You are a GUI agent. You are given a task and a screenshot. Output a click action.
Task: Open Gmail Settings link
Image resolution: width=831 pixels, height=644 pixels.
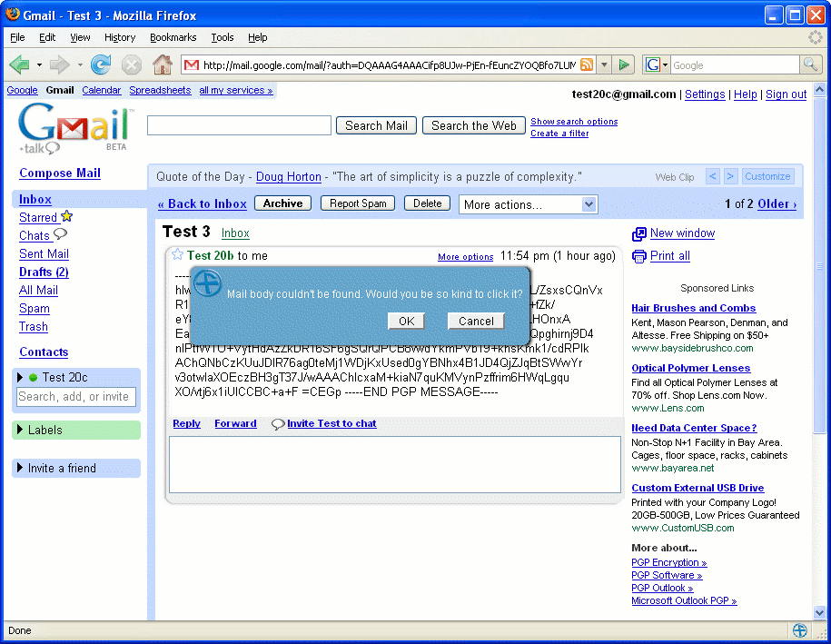(x=705, y=94)
